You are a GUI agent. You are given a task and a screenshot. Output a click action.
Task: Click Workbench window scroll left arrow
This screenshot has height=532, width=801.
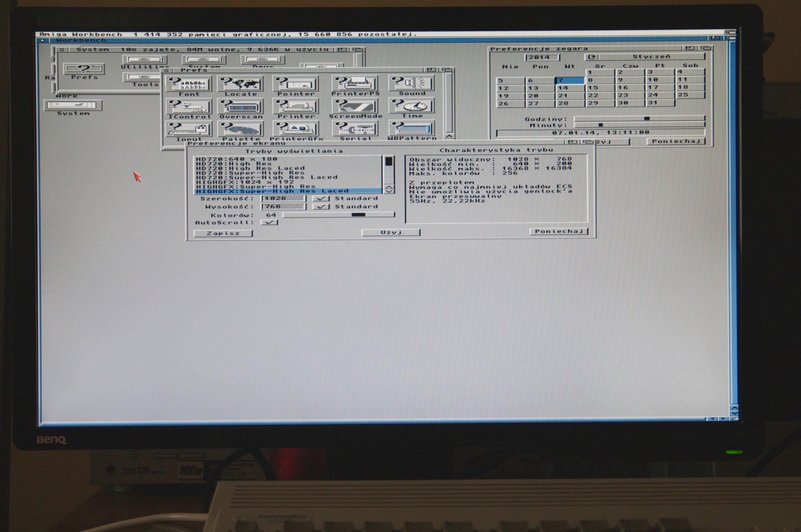pyautogui.click(x=713, y=419)
